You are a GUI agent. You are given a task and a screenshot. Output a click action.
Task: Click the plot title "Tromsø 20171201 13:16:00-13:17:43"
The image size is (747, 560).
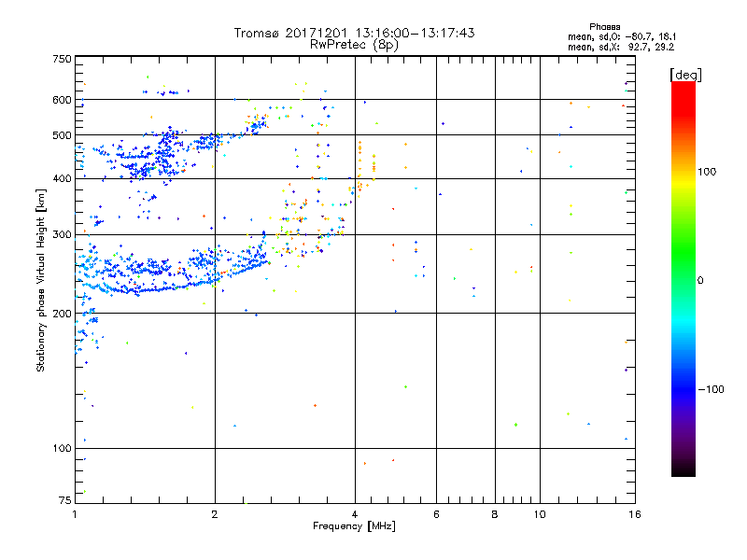(354, 33)
